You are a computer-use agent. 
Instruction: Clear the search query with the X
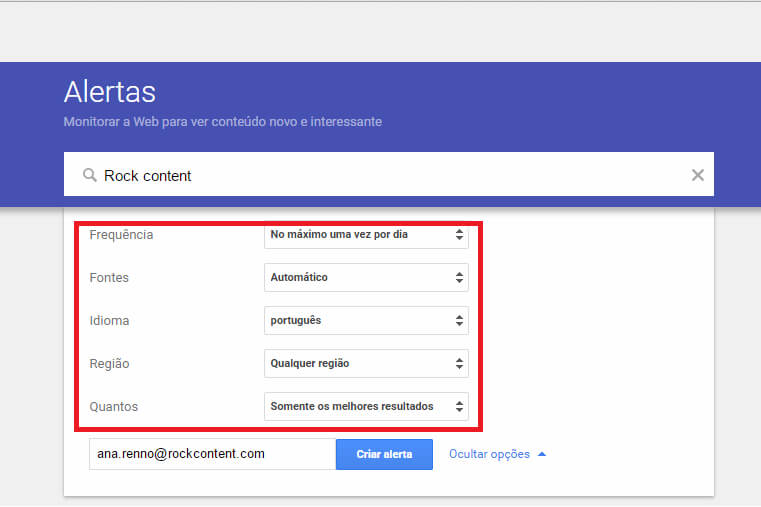click(x=697, y=175)
